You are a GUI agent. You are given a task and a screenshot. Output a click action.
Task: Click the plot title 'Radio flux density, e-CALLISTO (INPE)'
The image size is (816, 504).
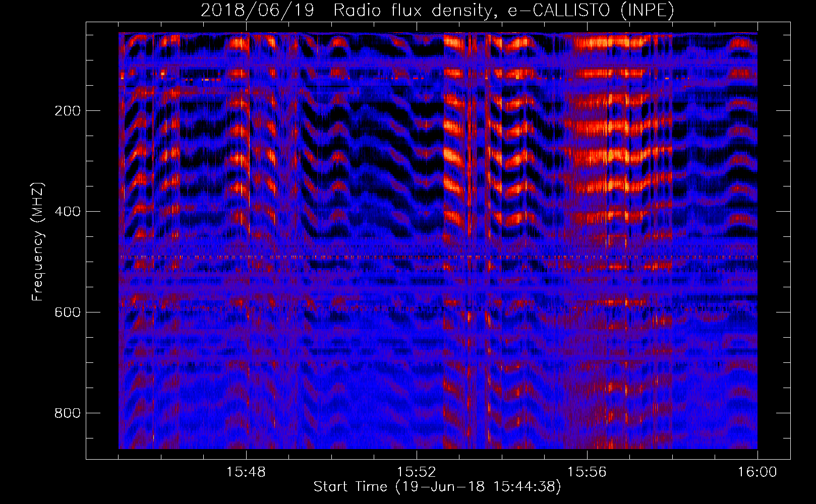coord(503,11)
